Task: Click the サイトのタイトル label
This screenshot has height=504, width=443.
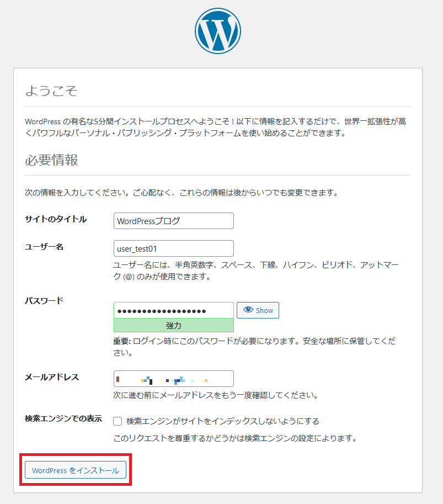Action: pos(56,219)
